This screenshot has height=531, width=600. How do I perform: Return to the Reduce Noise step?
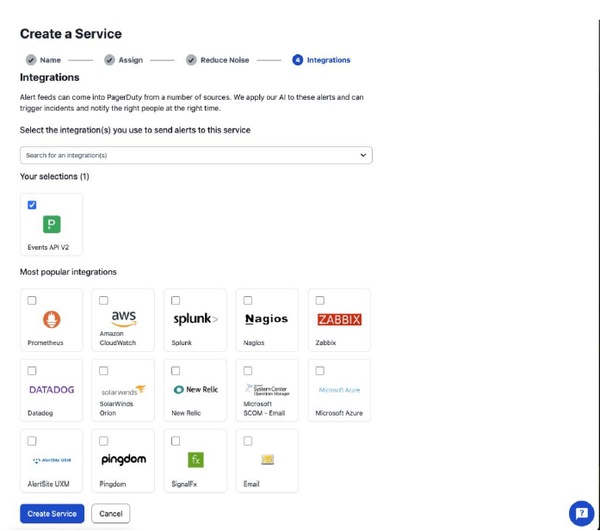pos(217,60)
